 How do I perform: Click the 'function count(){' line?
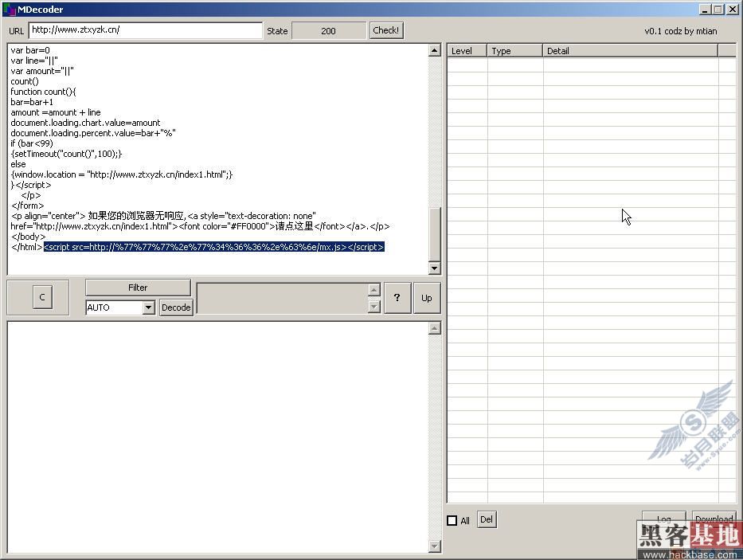(x=43, y=92)
